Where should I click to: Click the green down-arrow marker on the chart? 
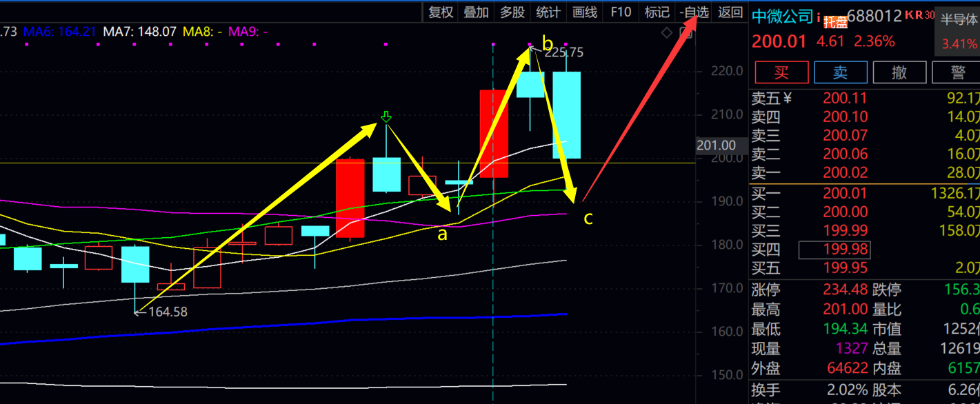(386, 117)
